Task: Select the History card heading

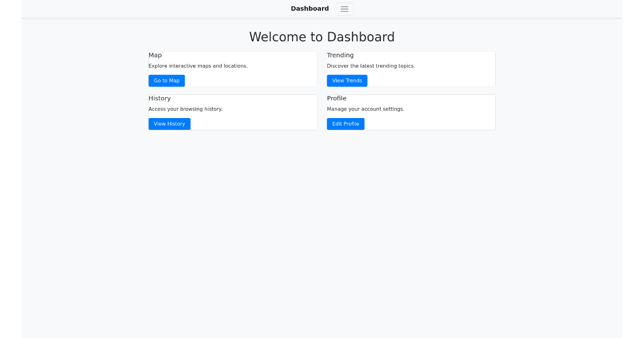Action: [159, 98]
